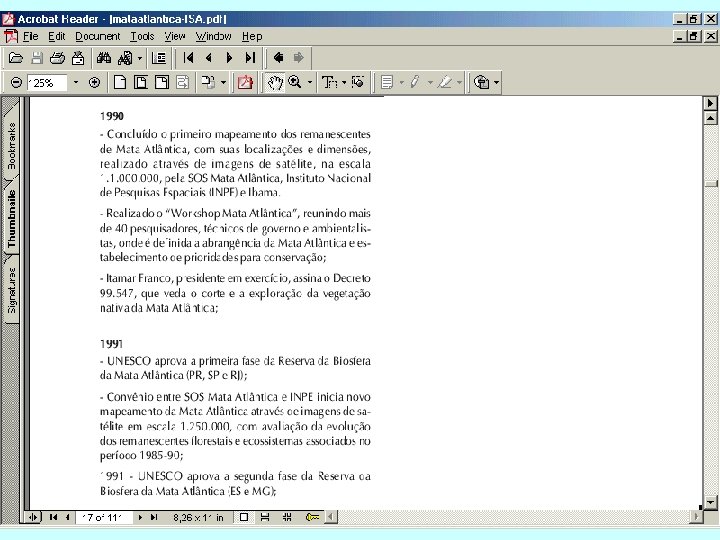Open the Note tool dropdown arrow
This screenshot has width=720, height=540.
pyautogui.click(x=402, y=83)
